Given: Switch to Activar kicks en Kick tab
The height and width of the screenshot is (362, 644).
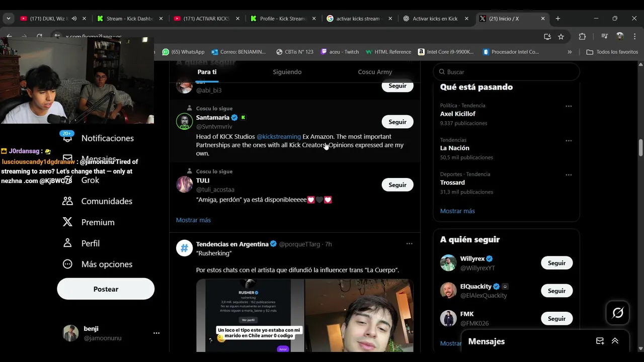Looking at the screenshot, I should pyautogui.click(x=435, y=19).
